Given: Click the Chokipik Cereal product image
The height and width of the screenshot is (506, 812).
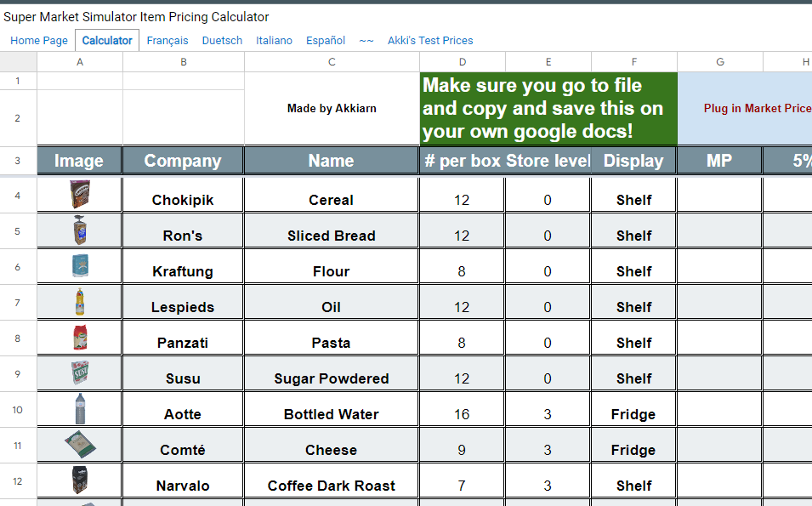Looking at the screenshot, I should (x=79, y=195).
